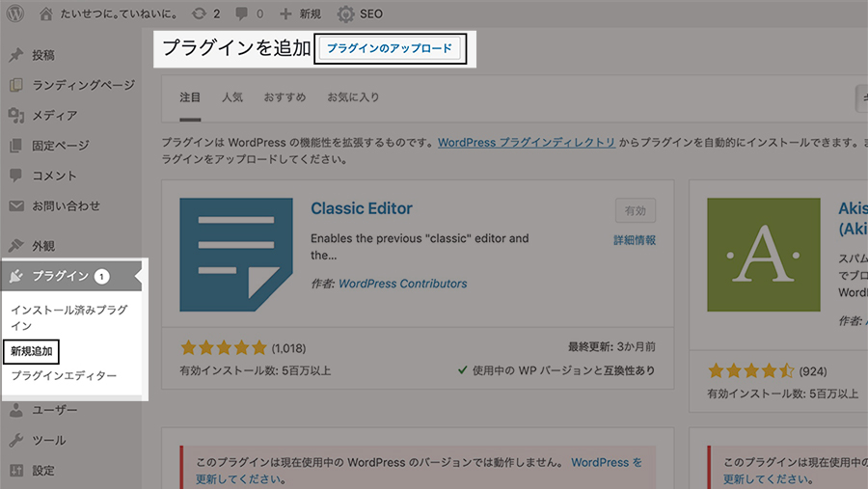
Task: Click 有効インストール数 text under Classic Editor
Action: [x=256, y=370]
